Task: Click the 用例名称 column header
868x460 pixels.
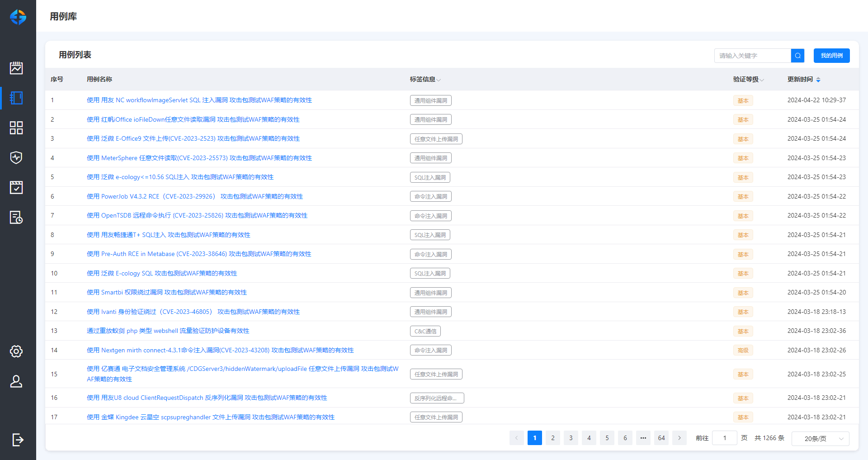Action: pos(99,79)
